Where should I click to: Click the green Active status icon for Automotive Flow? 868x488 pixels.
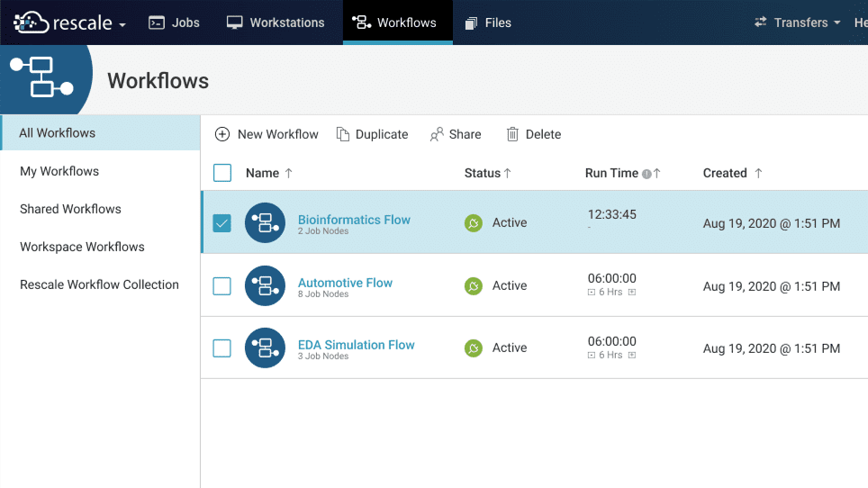[474, 286]
